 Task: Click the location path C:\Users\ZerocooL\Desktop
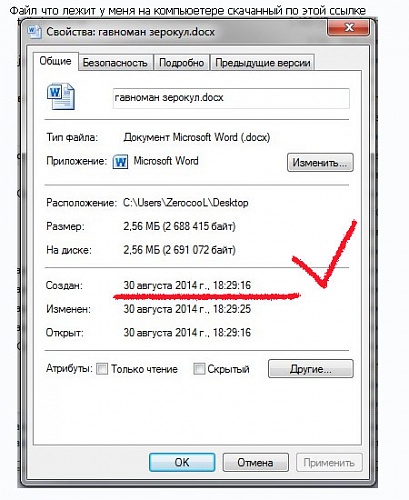click(x=186, y=203)
